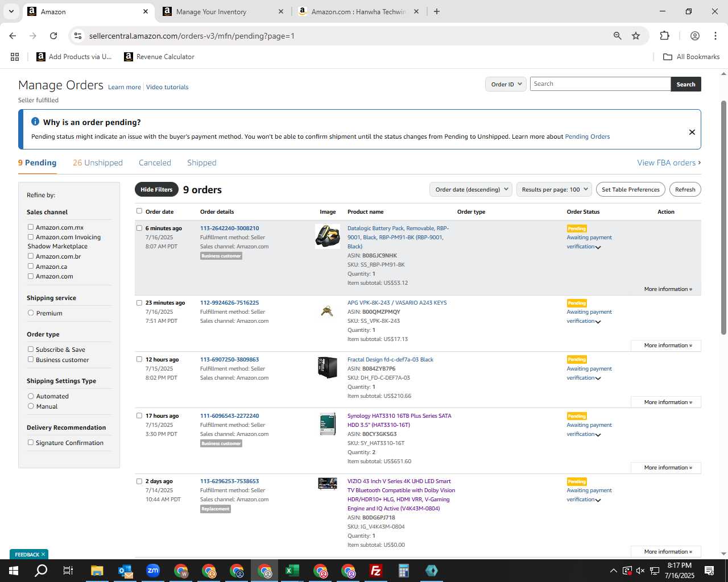
Task: Check the Amazon.com.br sales channel
Action: pos(31,256)
